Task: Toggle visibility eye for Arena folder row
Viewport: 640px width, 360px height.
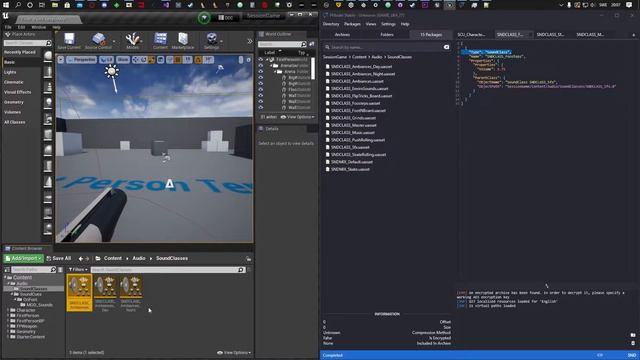Action: click(261, 71)
